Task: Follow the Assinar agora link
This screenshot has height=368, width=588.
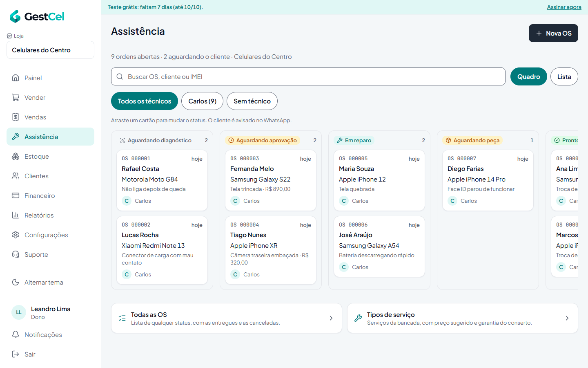Action: (564, 7)
